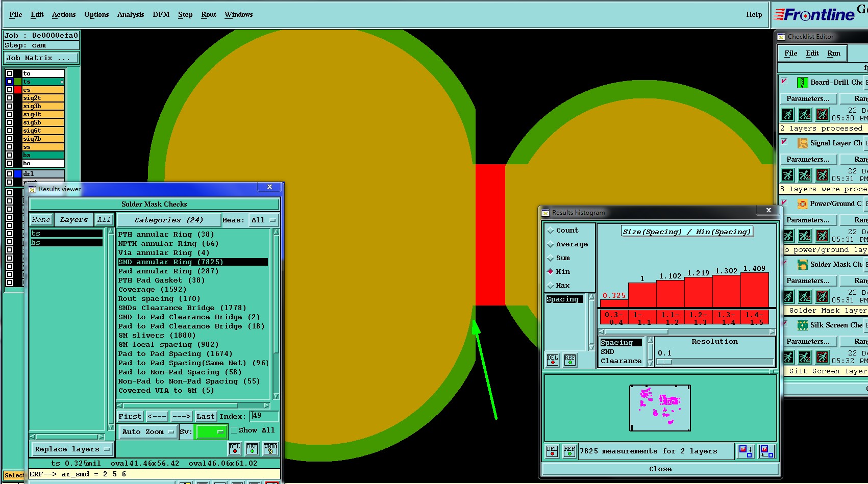Image resolution: width=868 pixels, height=484 pixels.
Task: Click DEL icon in Results viewer
Action: [x=235, y=449]
